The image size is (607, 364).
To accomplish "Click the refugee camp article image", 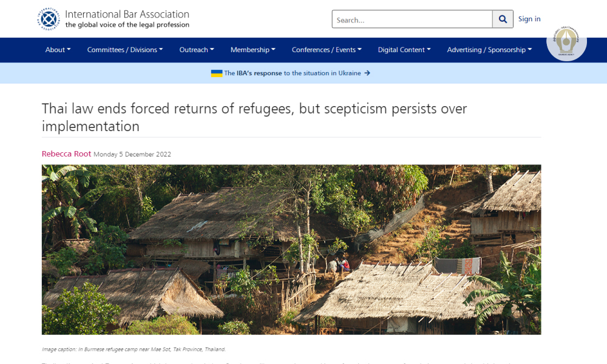I will [x=291, y=249].
